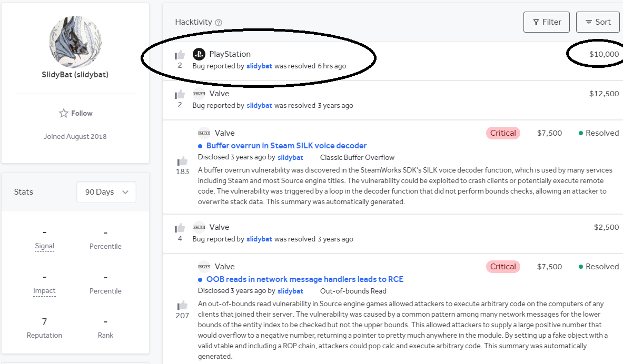Viewport: 623px width, 364px height.
Task: Click the Resolved status on Buffer overrun report
Action: 599,133
